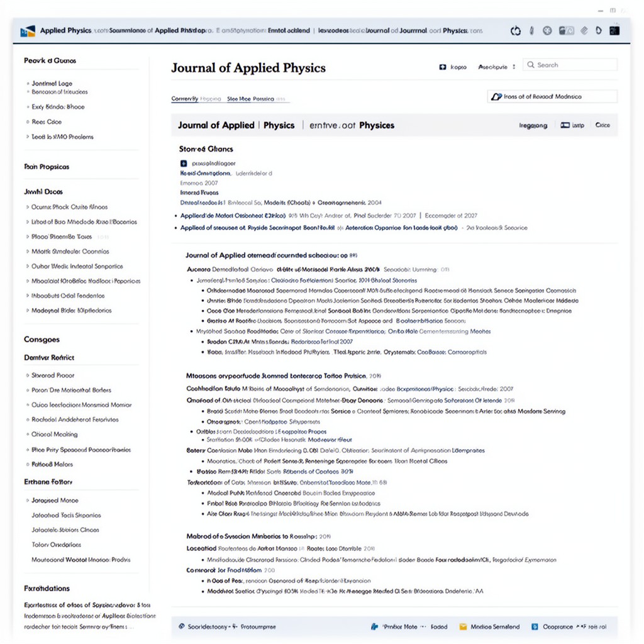Click the 'Iroas of Roixod Modnsico' box
This screenshot has width=644, height=644.
pyautogui.click(x=552, y=96)
